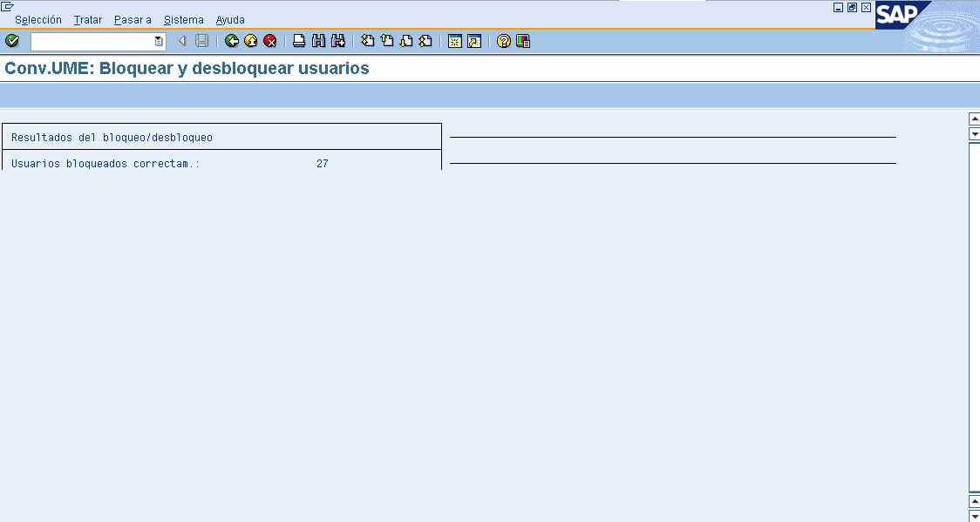Image resolution: width=980 pixels, height=522 pixels.
Task: Click inside the transaction command field
Action: [x=92, y=41]
